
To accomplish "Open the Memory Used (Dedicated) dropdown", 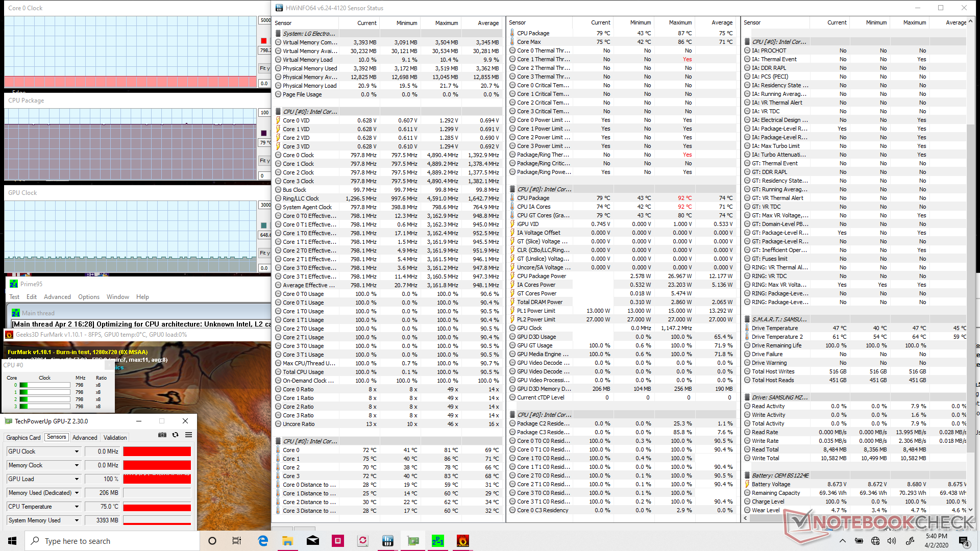I will (x=77, y=493).
